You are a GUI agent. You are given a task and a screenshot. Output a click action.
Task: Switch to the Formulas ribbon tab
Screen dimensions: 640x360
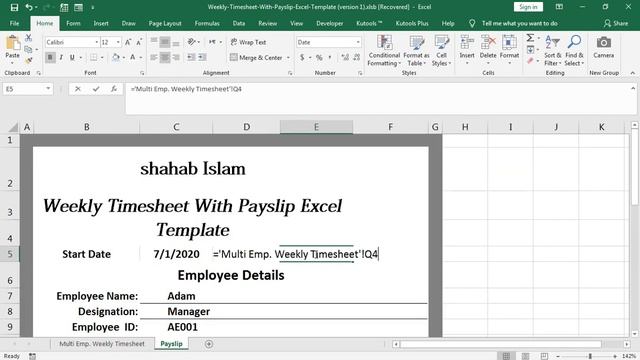[207, 23]
